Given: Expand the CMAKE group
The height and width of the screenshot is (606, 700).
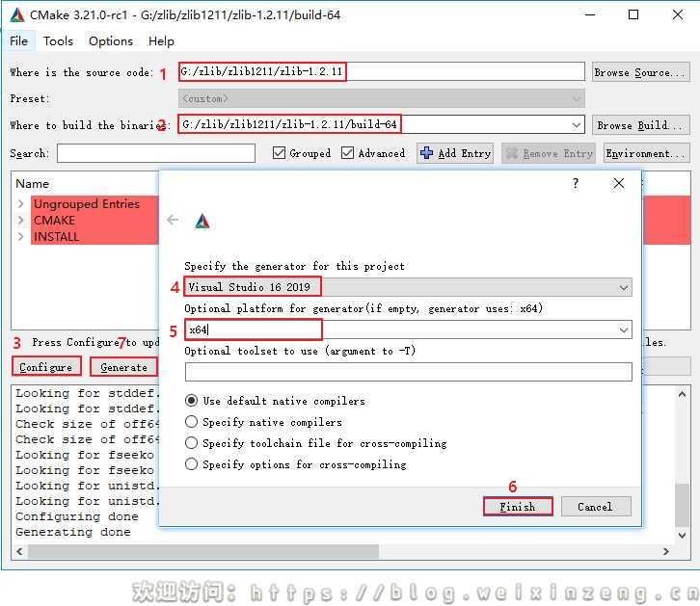Looking at the screenshot, I should (x=20, y=221).
